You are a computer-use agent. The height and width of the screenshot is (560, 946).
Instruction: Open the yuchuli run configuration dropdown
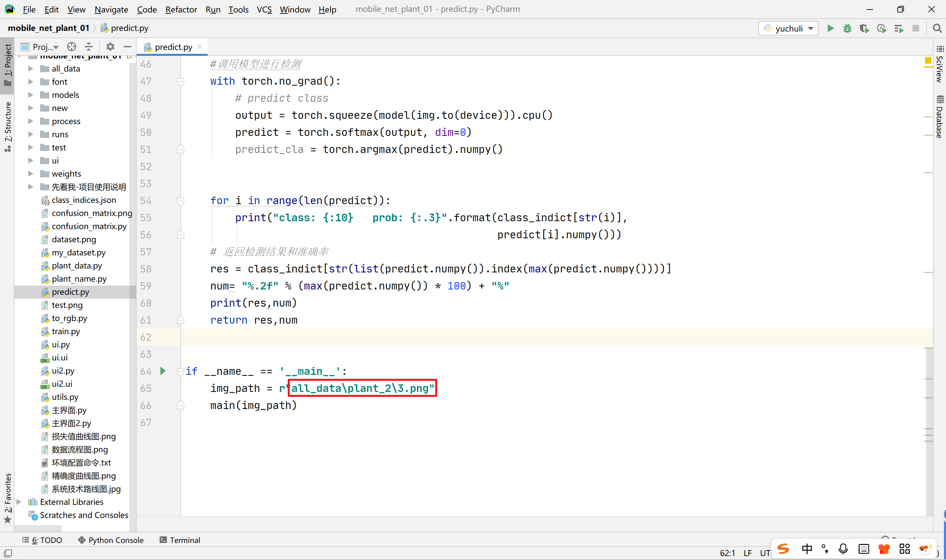pos(788,28)
